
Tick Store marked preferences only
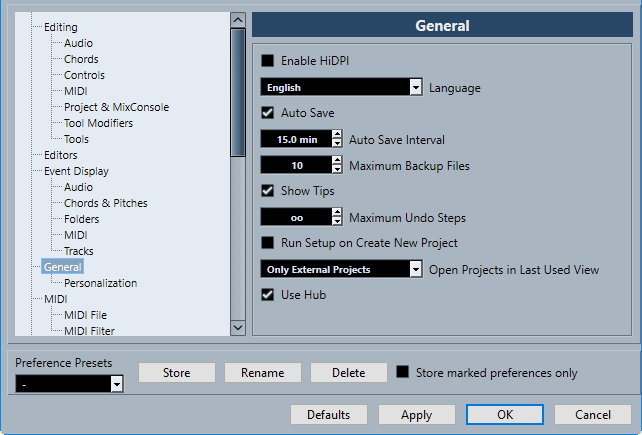click(403, 373)
